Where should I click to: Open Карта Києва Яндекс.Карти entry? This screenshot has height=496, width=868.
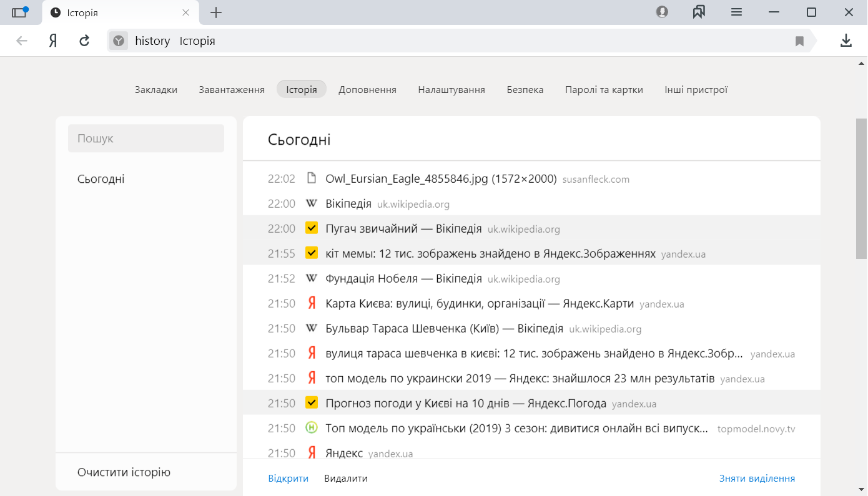(x=480, y=304)
